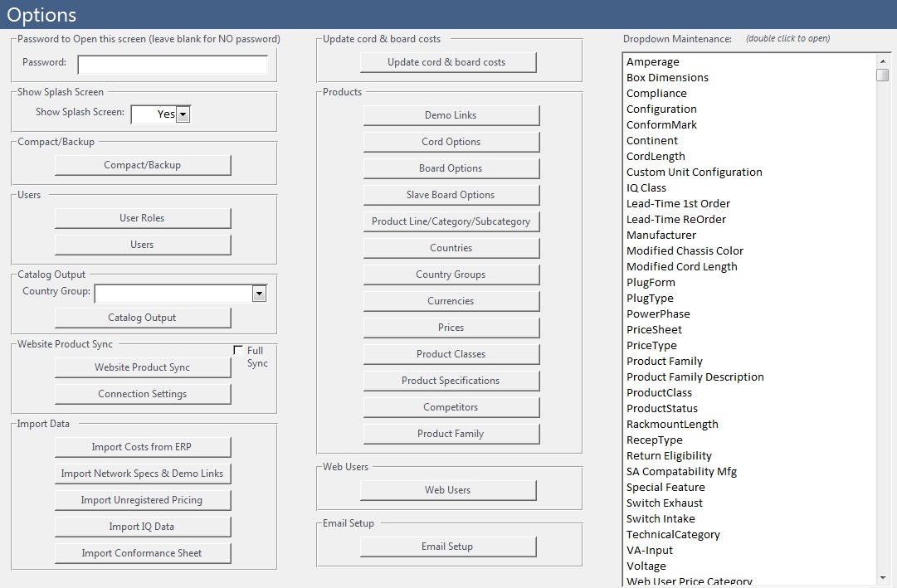Click the Password input field
This screenshot has height=588, width=897.
click(x=173, y=65)
